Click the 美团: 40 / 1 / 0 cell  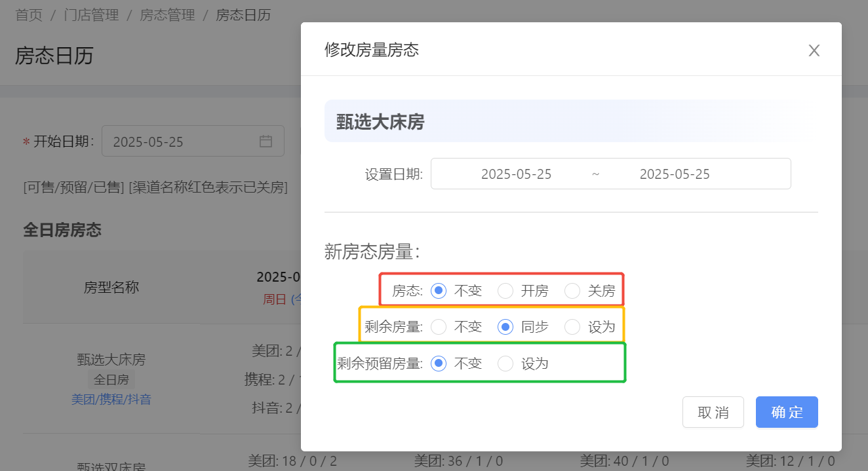[625, 461]
